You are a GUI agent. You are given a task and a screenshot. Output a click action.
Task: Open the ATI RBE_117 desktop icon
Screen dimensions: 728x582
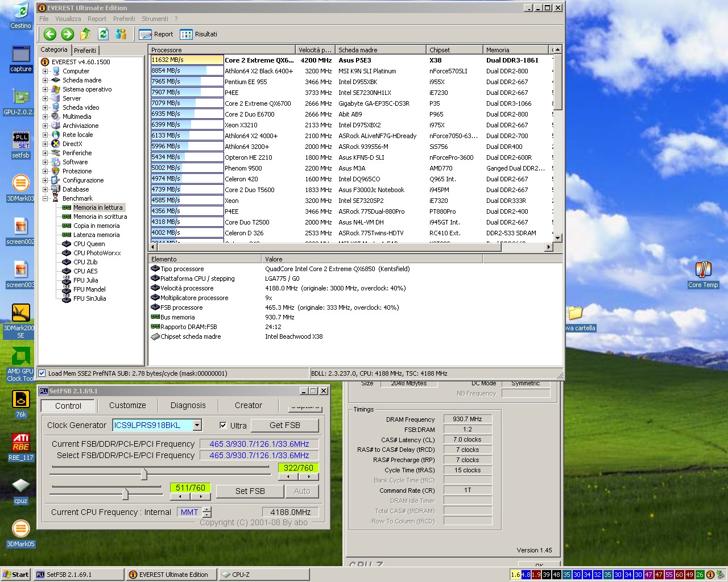20,447
